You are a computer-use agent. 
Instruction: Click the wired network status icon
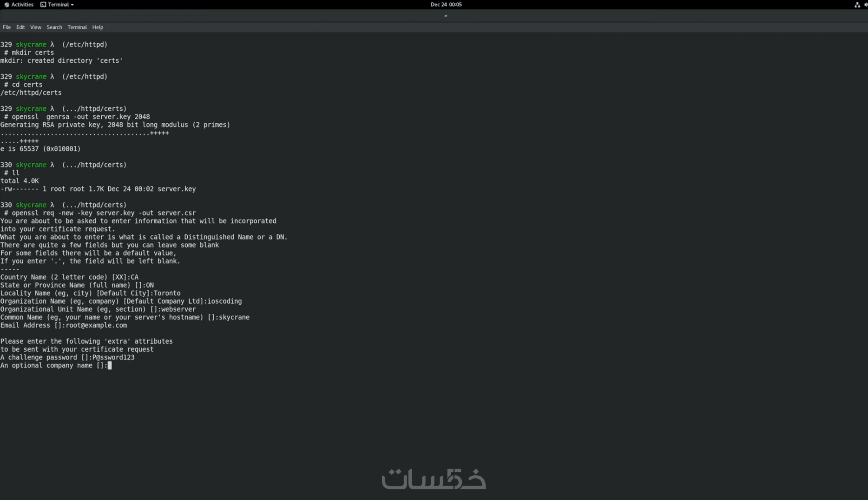coord(857,5)
